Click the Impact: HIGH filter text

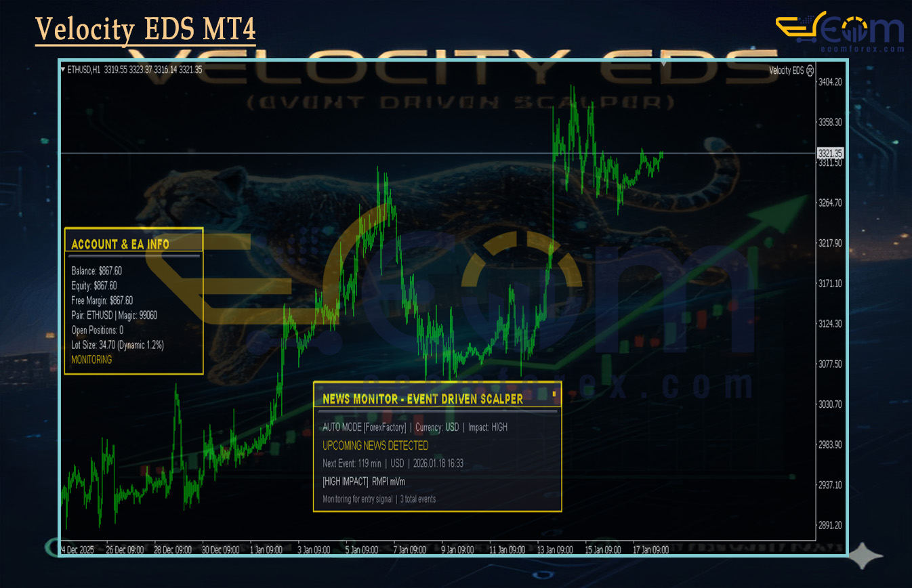tap(488, 427)
